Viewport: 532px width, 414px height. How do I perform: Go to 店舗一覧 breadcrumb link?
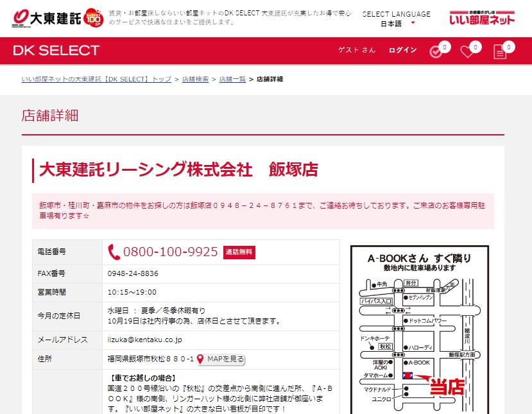[x=232, y=79]
